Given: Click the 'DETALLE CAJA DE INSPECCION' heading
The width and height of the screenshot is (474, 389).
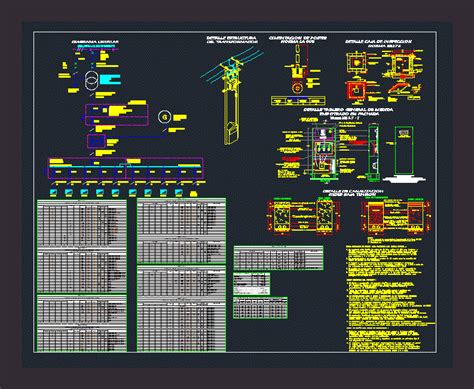Looking at the screenshot, I should (x=379, y=41).
